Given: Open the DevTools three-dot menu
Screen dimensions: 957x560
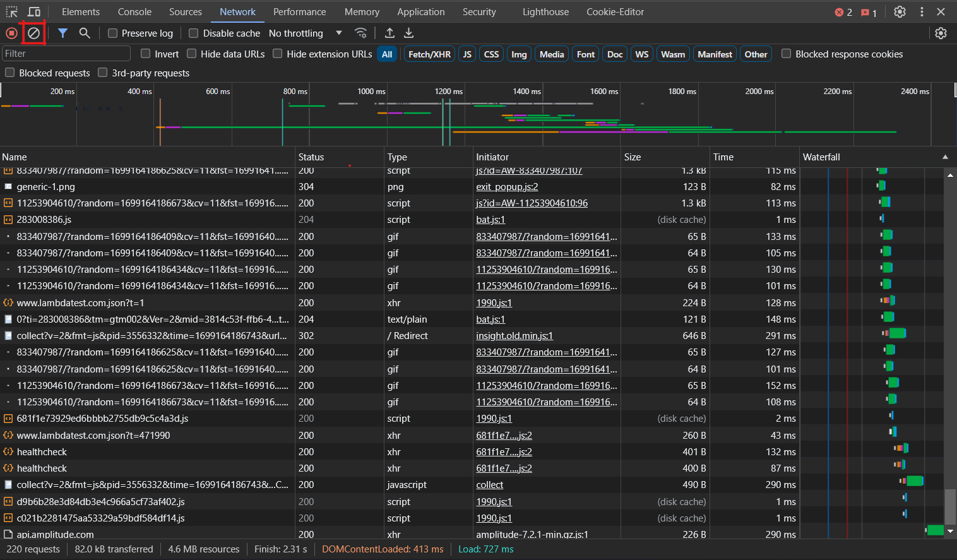Looking at the screenshot, I should click(x=922, y=12).
